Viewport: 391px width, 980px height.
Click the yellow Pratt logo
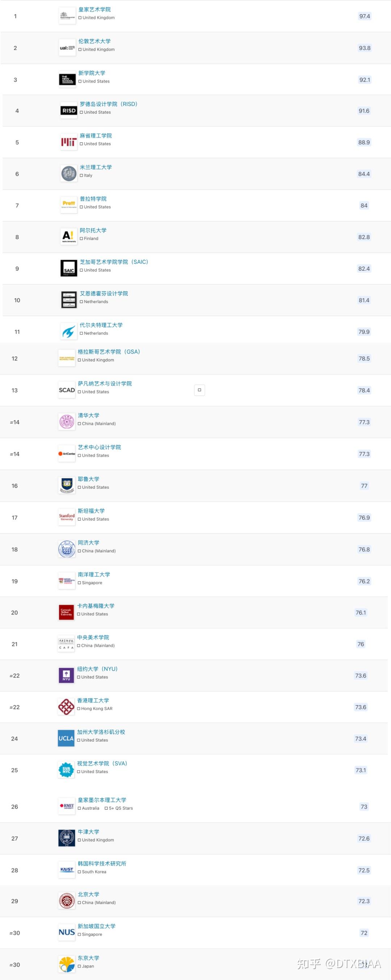[69, 205]
